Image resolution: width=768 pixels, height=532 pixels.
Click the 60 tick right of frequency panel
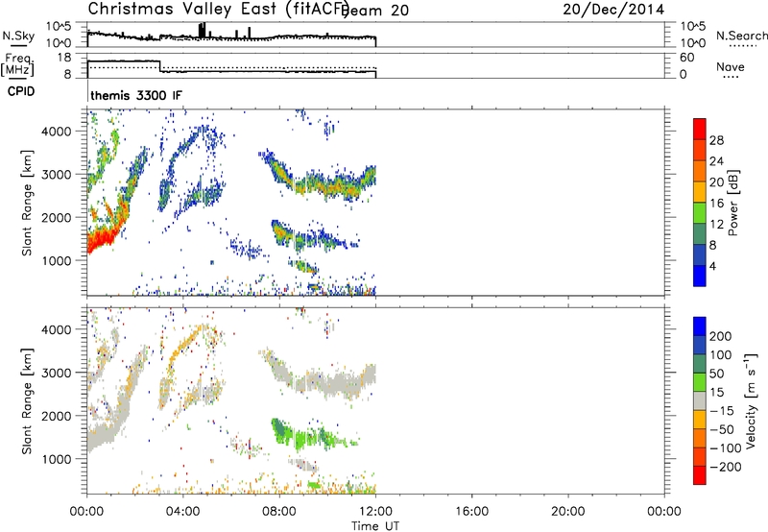click(x=687, y=58)
